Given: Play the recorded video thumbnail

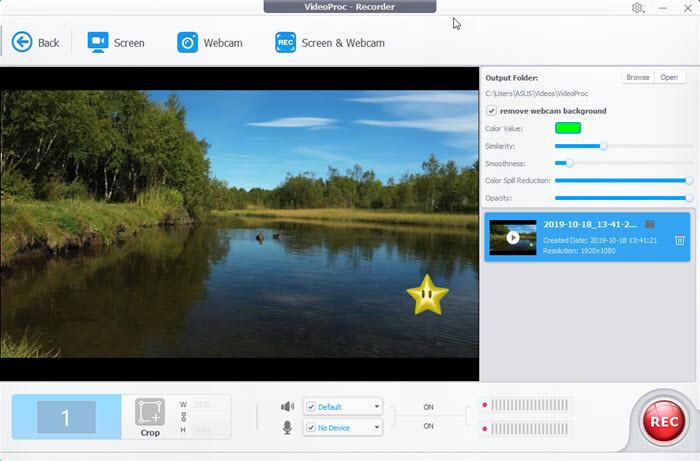Looking at the screenshot, I should (x=513, y=238).
